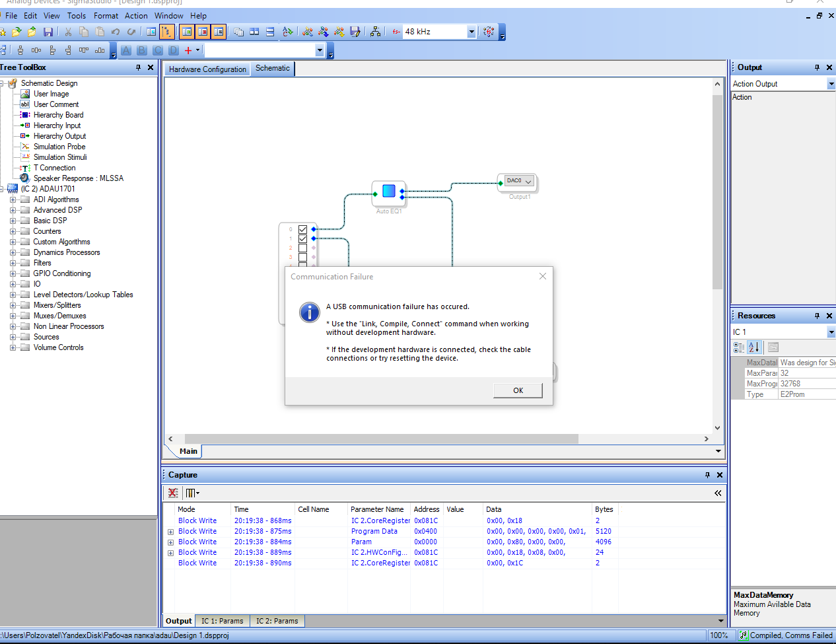Expand the Volume Controls tree node
This screenshot has height=644, width=836.
click(x=13, y=347)
